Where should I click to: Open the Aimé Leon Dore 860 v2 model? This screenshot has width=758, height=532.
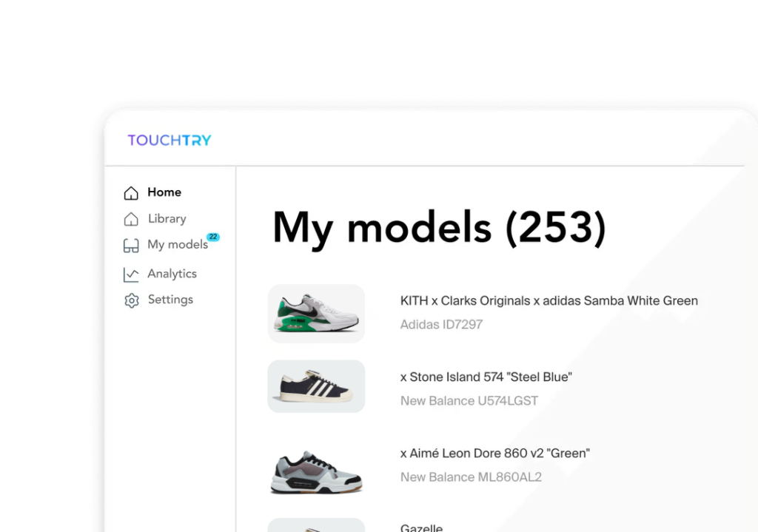[494, 453]
